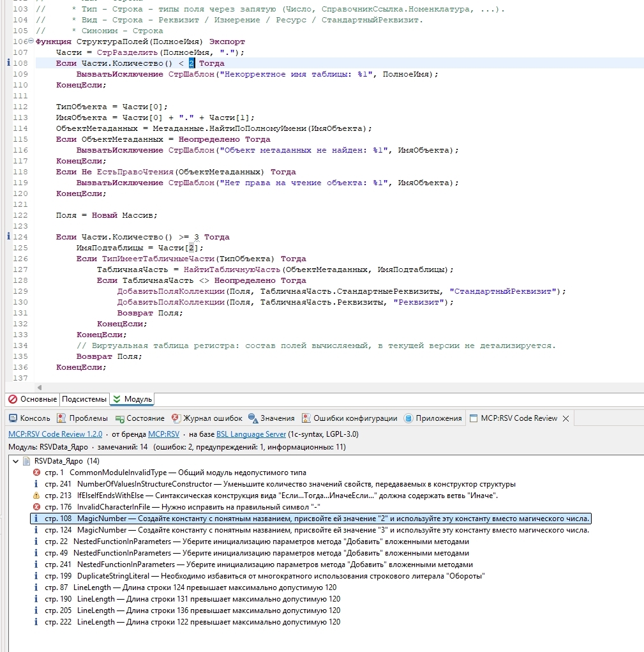Image resolution: width=644 pixels, height=652 pixels.
Task: Follow the BSL Language Server link
Action: point(251,434)
